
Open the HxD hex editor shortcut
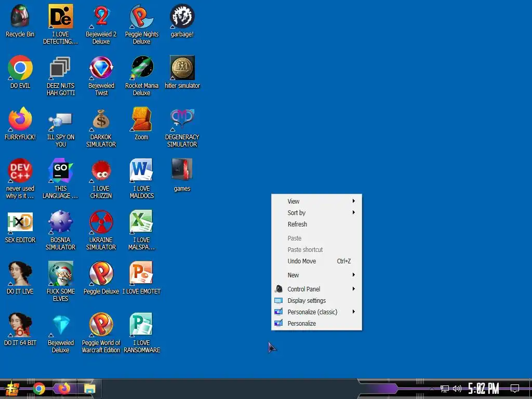coord(20,227)
